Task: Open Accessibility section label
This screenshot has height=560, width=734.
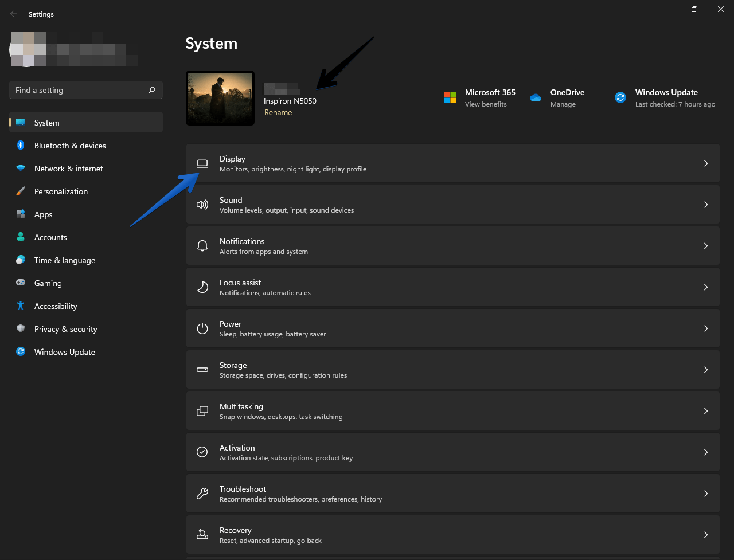Action: pyautogui.click(x=56, y=306)
